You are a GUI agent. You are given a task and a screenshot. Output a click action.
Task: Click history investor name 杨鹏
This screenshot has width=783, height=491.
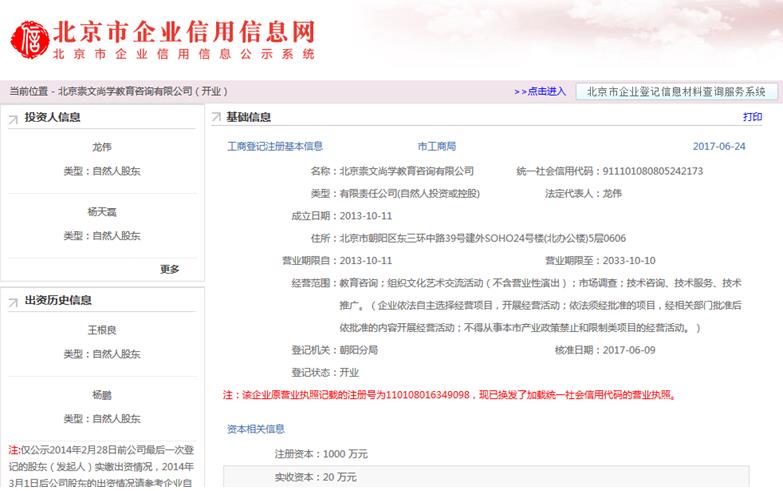[x=102, y=395]
